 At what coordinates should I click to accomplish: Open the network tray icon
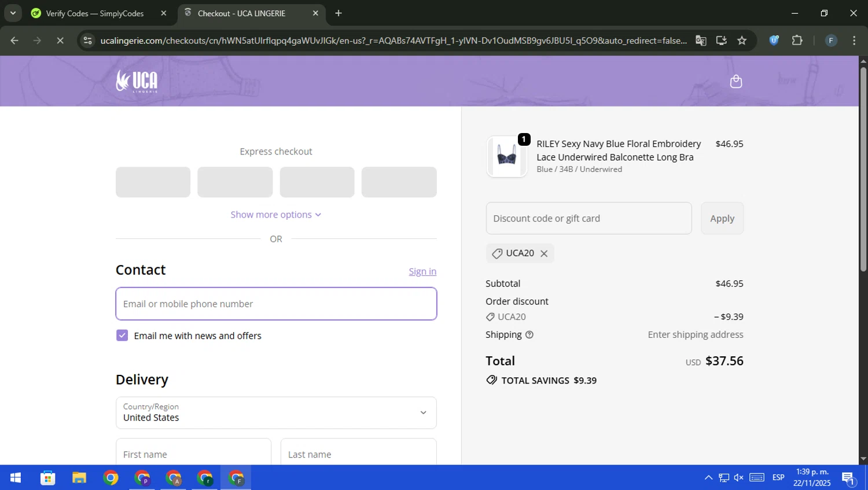click(724, 478)
